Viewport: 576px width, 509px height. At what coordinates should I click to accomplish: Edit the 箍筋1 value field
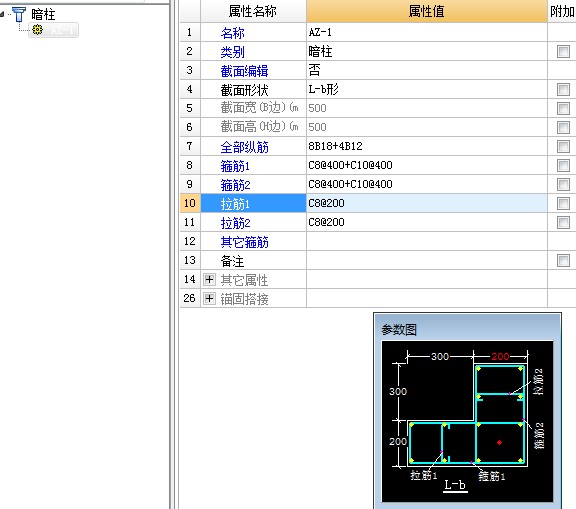[426, 165]
